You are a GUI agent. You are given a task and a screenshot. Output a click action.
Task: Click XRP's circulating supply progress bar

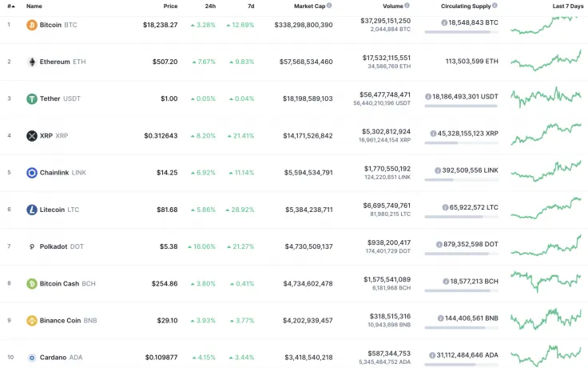pyautogui.click(x=461, y=142)
